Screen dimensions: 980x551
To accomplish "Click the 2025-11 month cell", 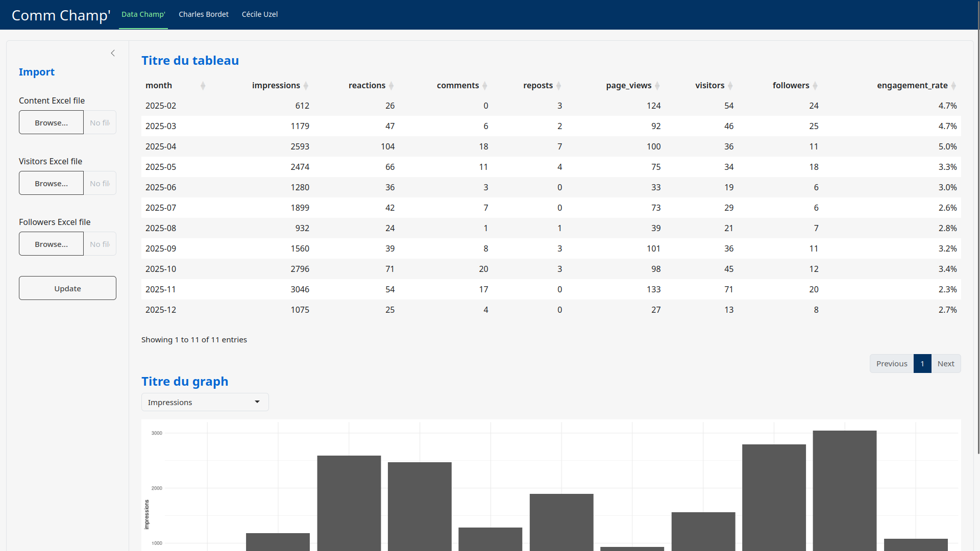I will pos(161,289).
